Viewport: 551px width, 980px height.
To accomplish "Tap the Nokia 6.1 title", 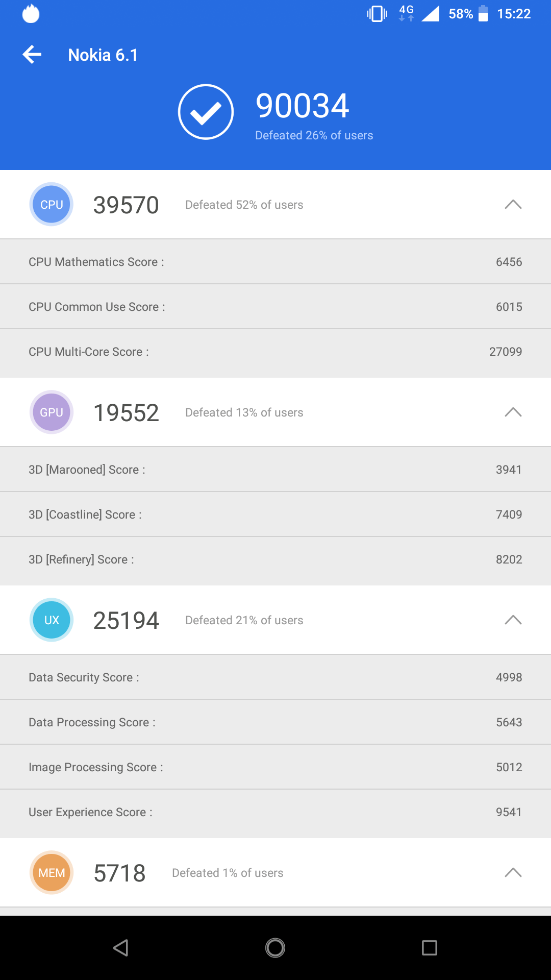I will [103, 55].
